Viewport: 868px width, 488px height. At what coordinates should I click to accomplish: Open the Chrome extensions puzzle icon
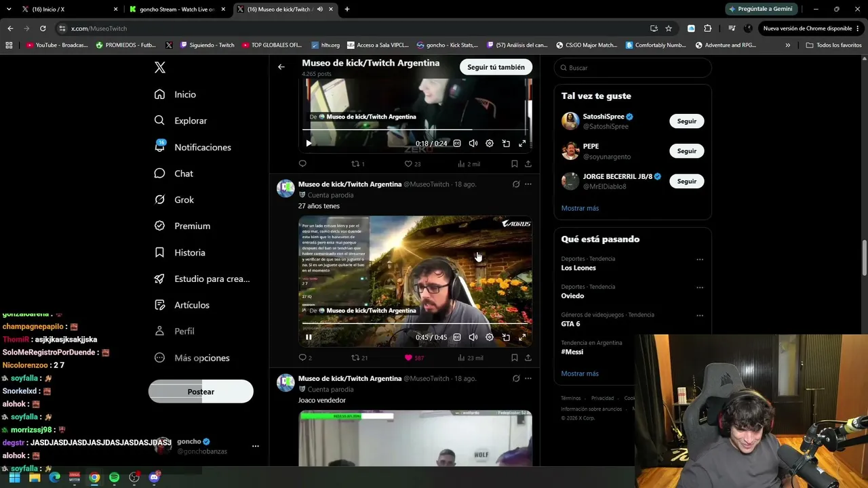click(x=708, y=28)
